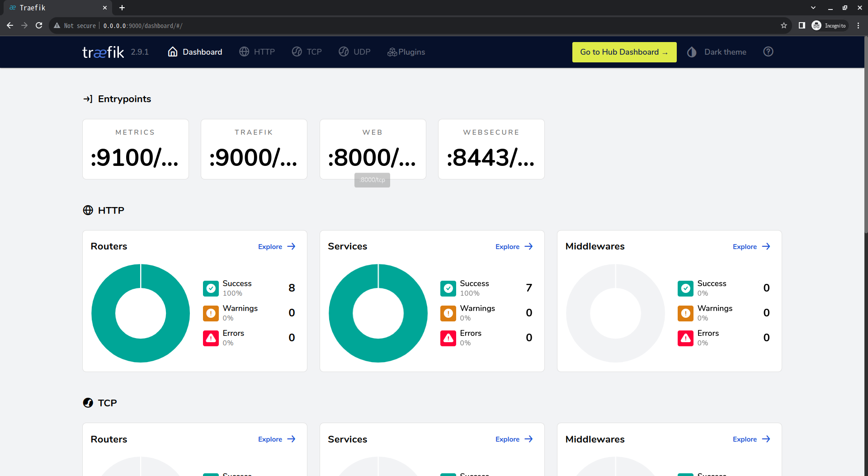Screen dimensions: 868x476
Task: Click HTTP Middlewares Warnings icon
Action: (x=685, y=313)
